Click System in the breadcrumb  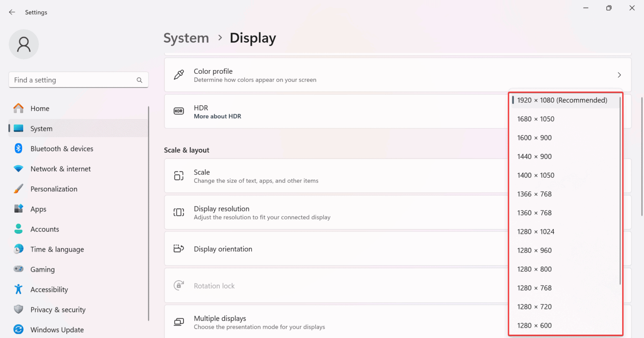[x=186, y=38]
